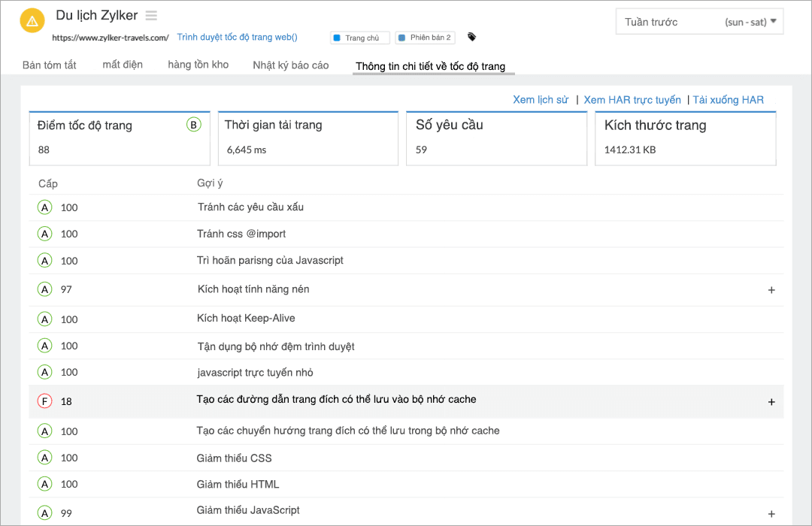Screen dimensions: 812x526
Task: Click the yellow warning status icon
Action: click(32, 21)
